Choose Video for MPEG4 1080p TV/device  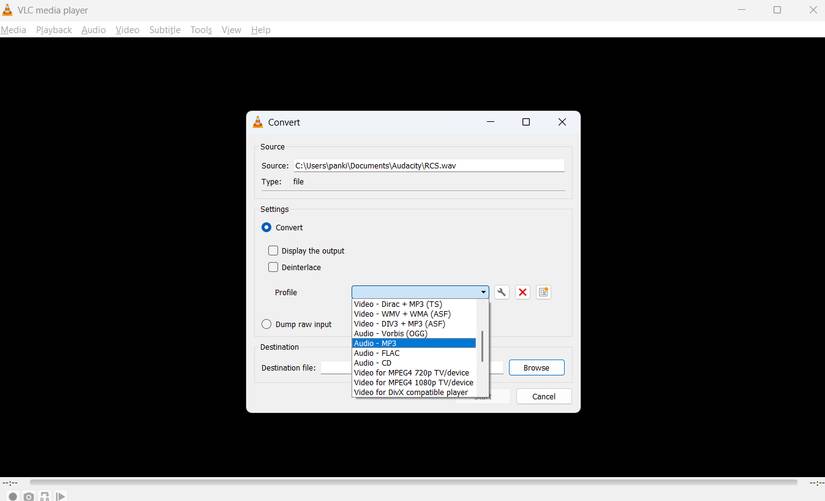[414, 383]
